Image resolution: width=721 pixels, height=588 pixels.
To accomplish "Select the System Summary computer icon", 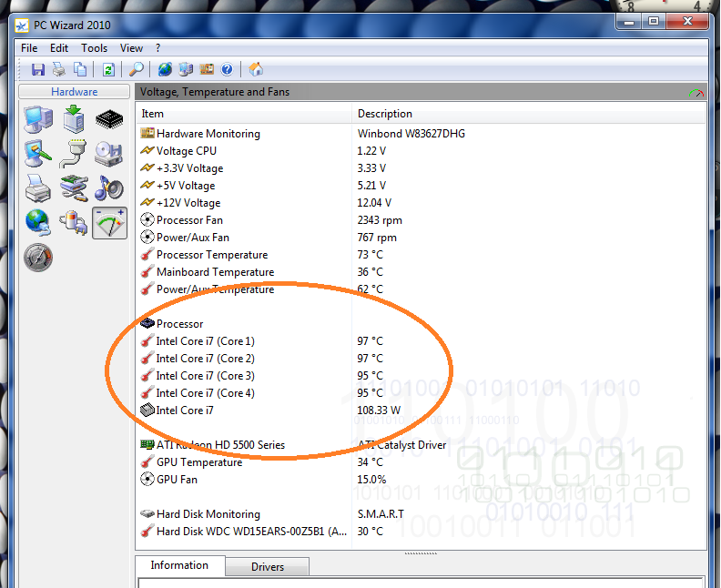I will coord(38,119).
